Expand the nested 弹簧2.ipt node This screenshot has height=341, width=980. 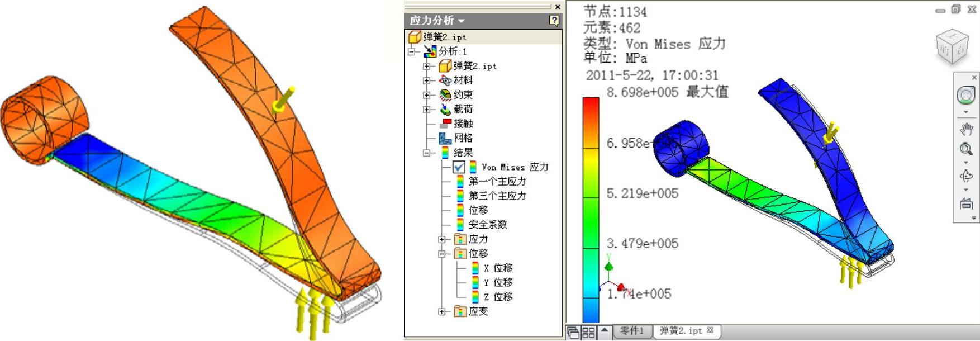pyautogui.click(x=427, y=66)
